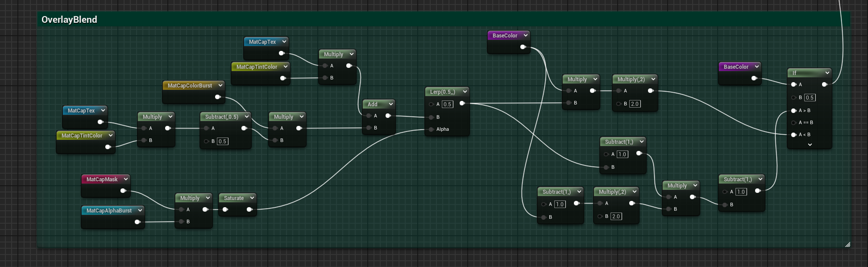Image resolution: width=868 pixels, height=267 pixels.
Task: Click the MatCapMask node output pin
Action: pos(123,191)
